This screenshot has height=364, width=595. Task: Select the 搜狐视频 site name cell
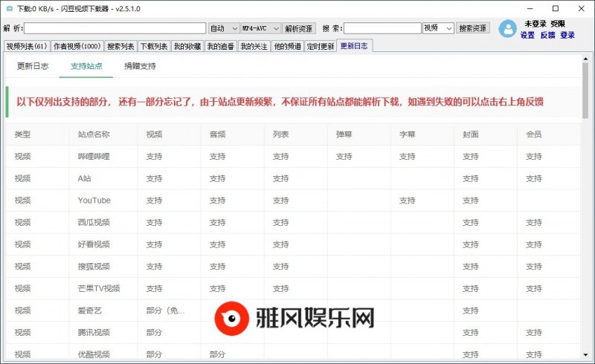click(x=103, y=266)
